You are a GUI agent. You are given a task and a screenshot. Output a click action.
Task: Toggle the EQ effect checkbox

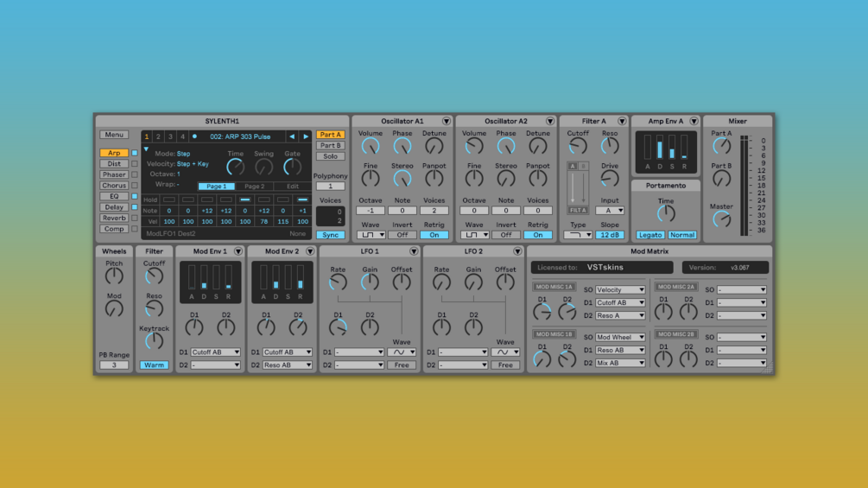coord(135,196)
